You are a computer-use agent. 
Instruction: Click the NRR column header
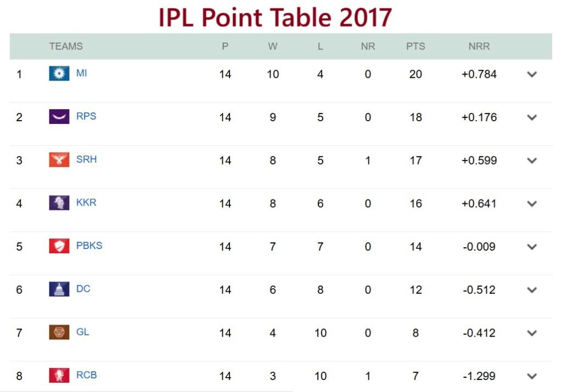click(x=479, y=47)
